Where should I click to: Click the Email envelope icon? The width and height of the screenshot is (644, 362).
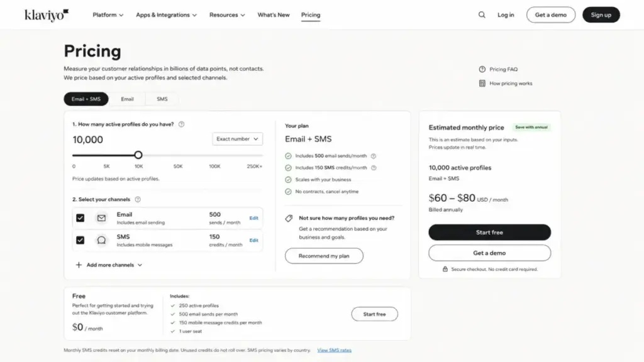[101, 218]
